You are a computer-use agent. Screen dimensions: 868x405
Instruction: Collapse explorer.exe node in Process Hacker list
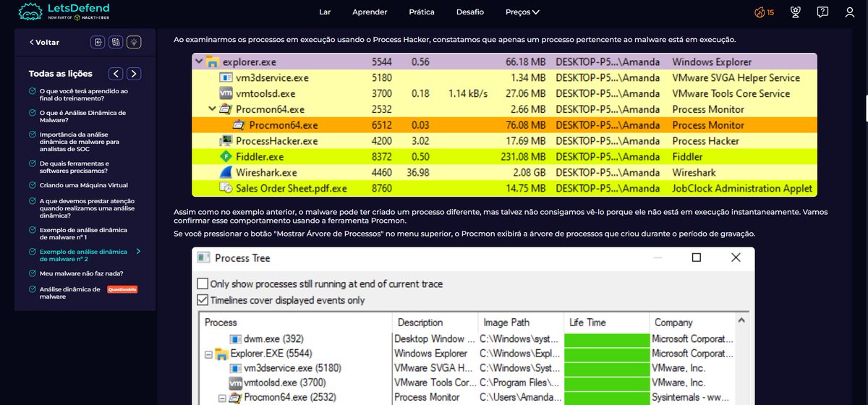point(199,61)
